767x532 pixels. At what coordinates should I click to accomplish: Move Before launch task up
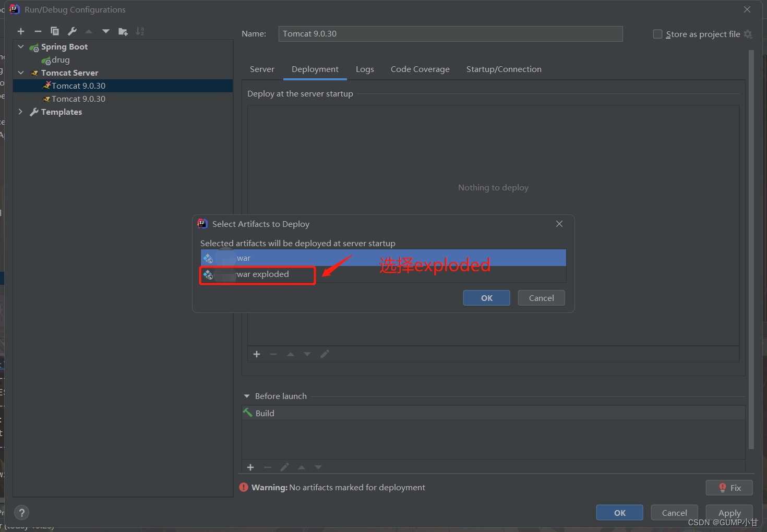[302, 467]
